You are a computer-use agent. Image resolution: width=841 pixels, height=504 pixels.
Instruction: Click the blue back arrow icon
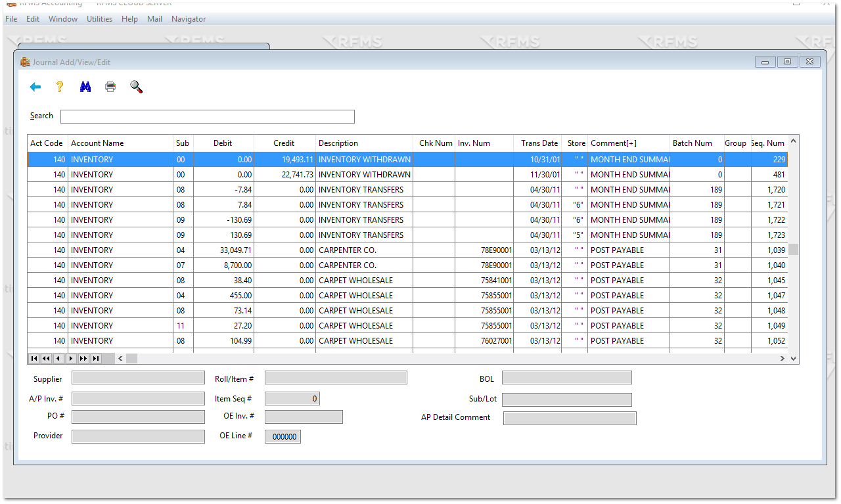[x=35, y=87]
